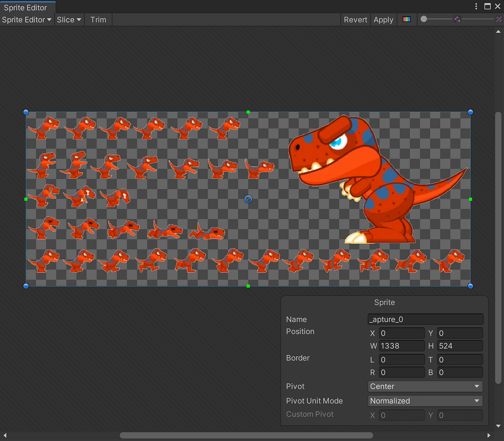
Task: Click the top-left blue corner handle of the sprite rect
Action: [26, 112]
